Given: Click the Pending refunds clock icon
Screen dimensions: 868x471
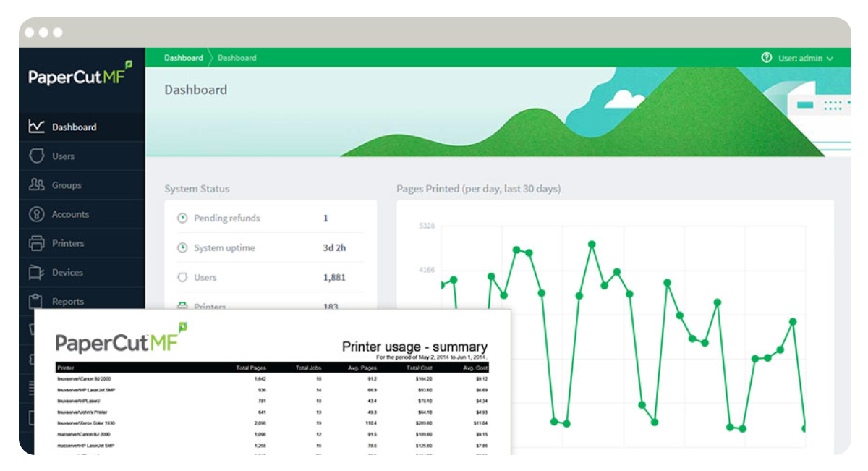Looking at the screenshot, I should click(182, 218).
